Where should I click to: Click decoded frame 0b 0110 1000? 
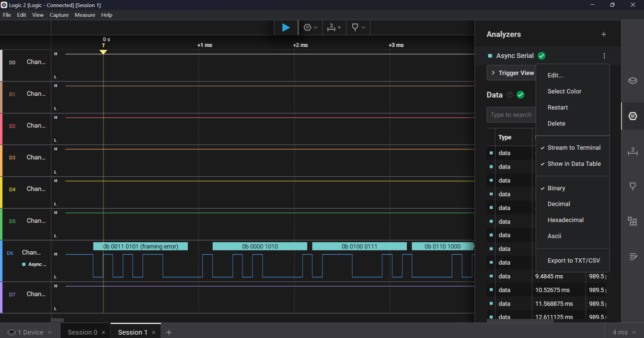(443, 247)
